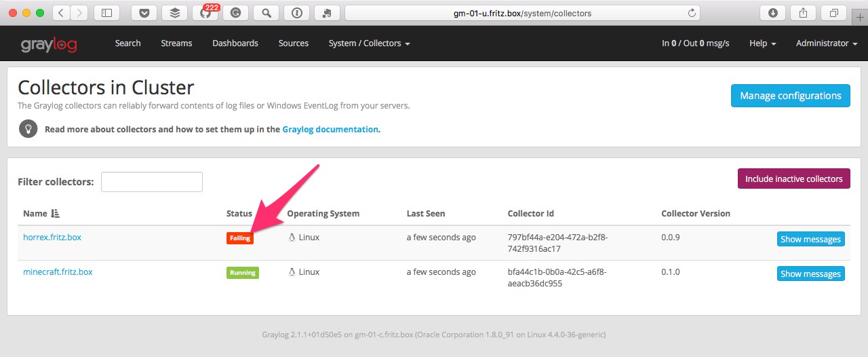Click the red Failing status badge
Viewport: 868px width, 357px height.
[x=240, y=238]
